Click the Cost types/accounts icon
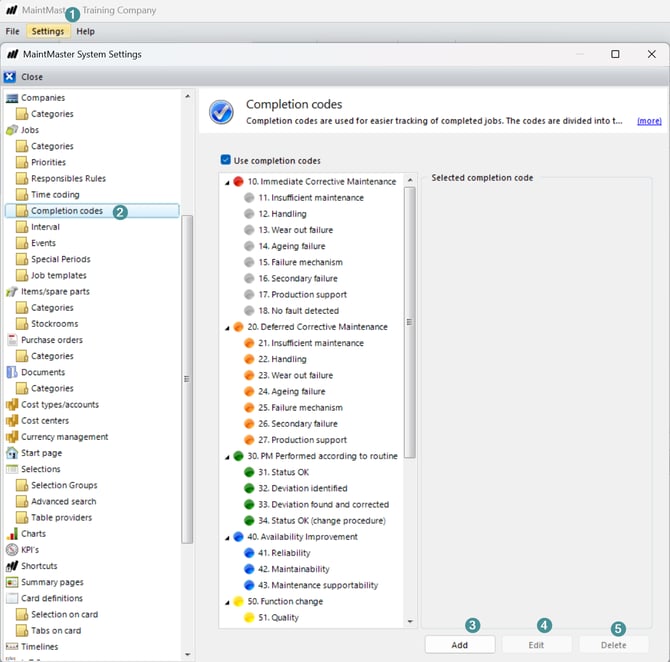The width and height of the screenshot is (670, 662). pyautogui.click(x=12, y=404)
